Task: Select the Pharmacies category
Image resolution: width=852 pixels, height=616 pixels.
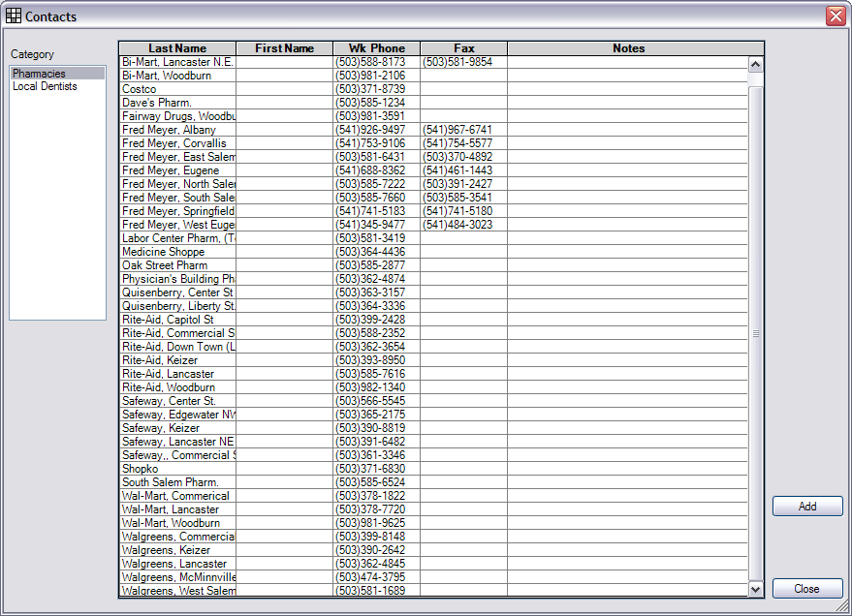Action: click(x=57, y=74)
